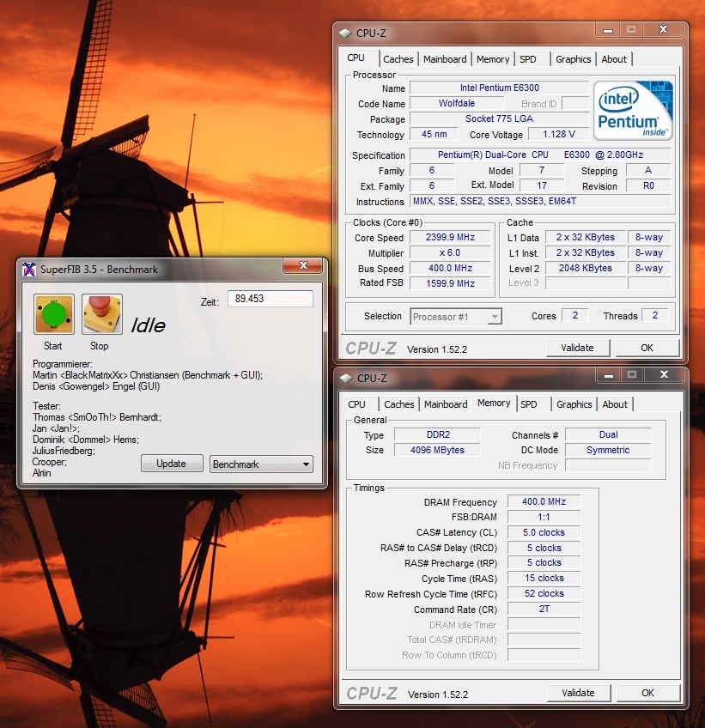705x728 pixels.
Task: Click the Command Rate value 2T
Action: coord(544,609)
